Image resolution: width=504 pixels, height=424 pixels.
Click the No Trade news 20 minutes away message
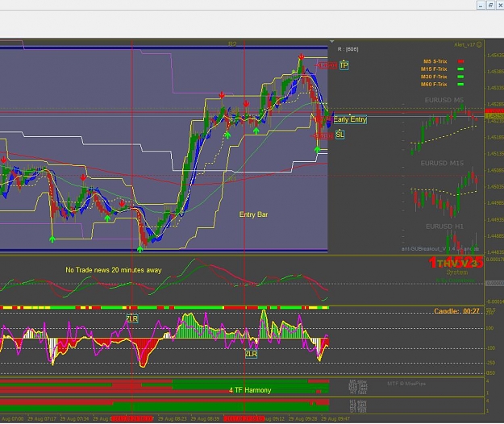pos(114,270)
